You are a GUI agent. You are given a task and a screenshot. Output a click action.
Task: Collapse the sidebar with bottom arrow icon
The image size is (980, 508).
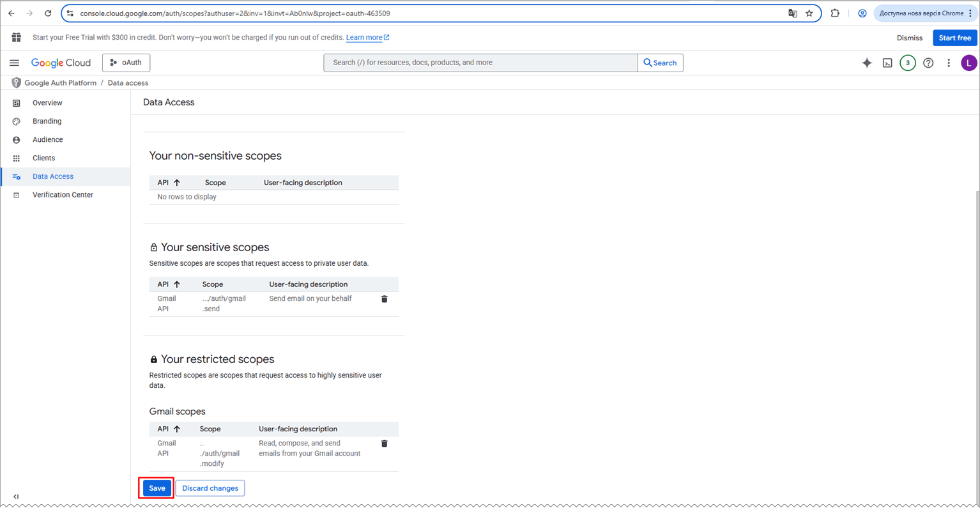click(16, 496)
